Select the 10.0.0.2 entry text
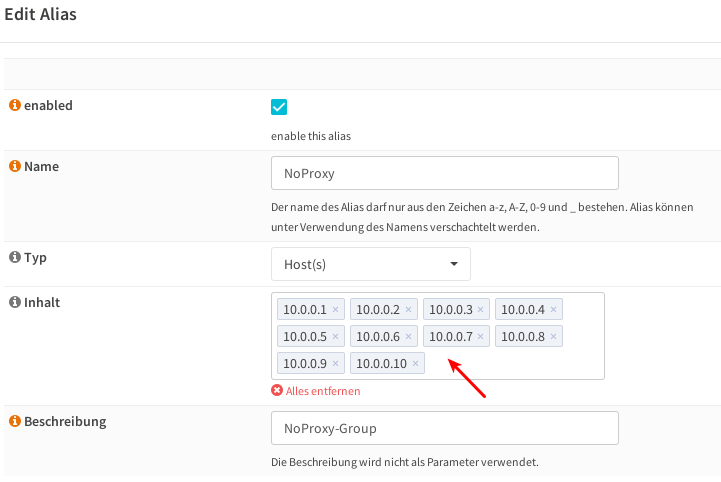This screenshot has width=721, height=482. pos(378,310)
